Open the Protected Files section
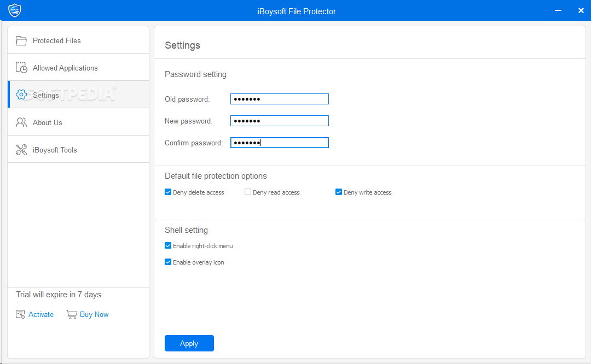 pos(78,40)
